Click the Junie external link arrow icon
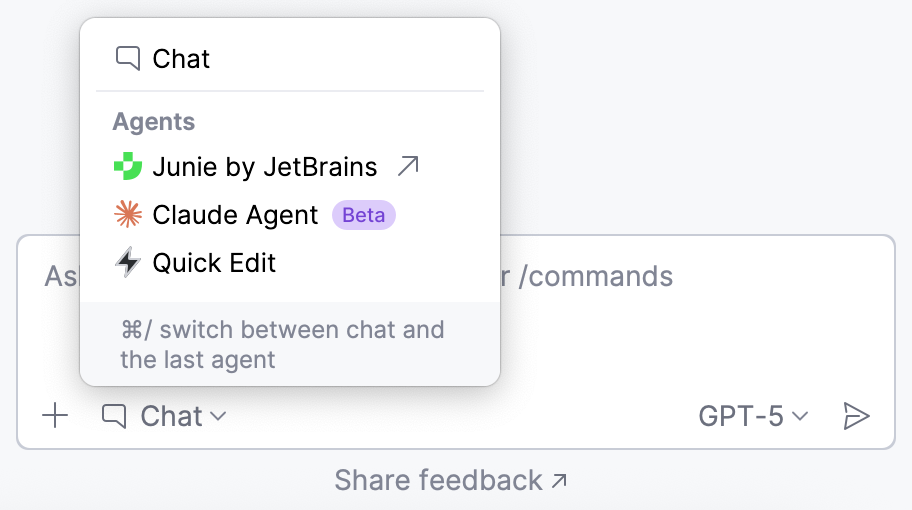 [x=408, y=166]
